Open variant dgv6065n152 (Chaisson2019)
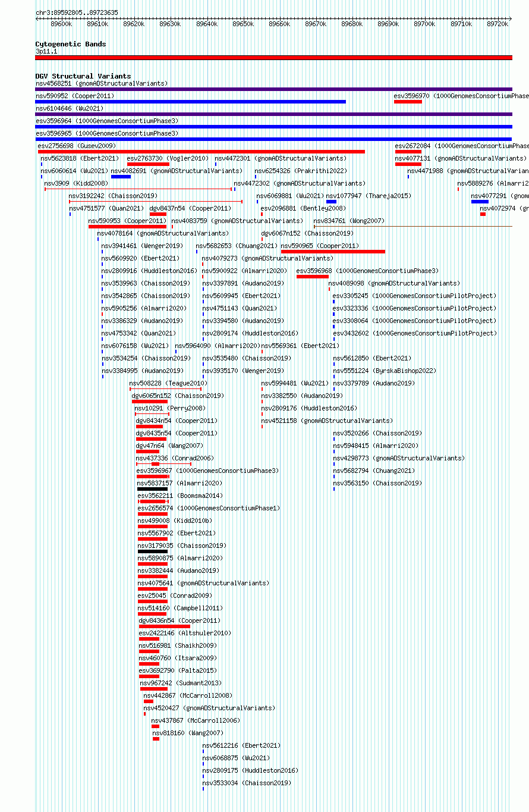This screenshot has width=529, height=812. pos(178,396)
